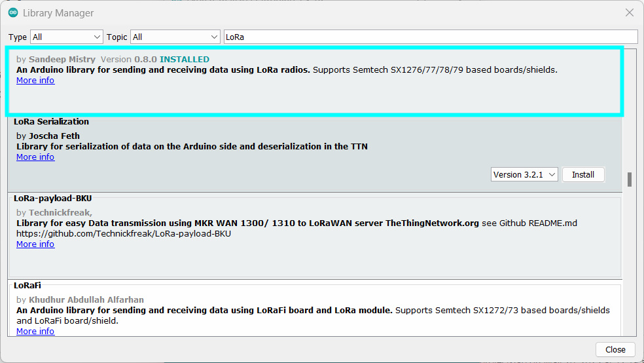Follow More info link under LoRa Serialization

[35, 157]
